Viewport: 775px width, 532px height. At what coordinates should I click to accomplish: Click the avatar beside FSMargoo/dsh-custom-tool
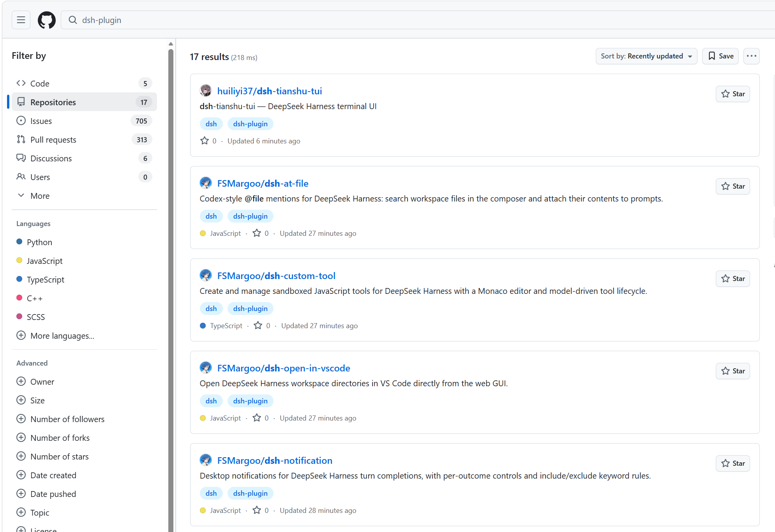206,275
